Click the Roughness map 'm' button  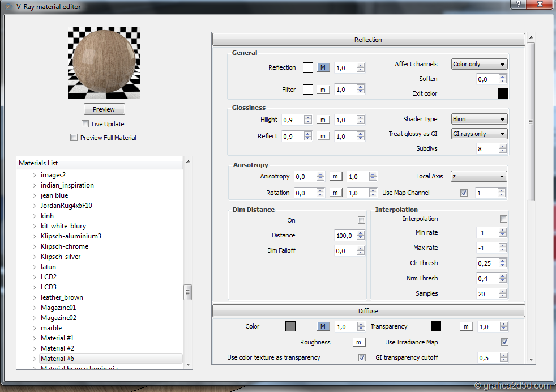(x=358, y=342)
